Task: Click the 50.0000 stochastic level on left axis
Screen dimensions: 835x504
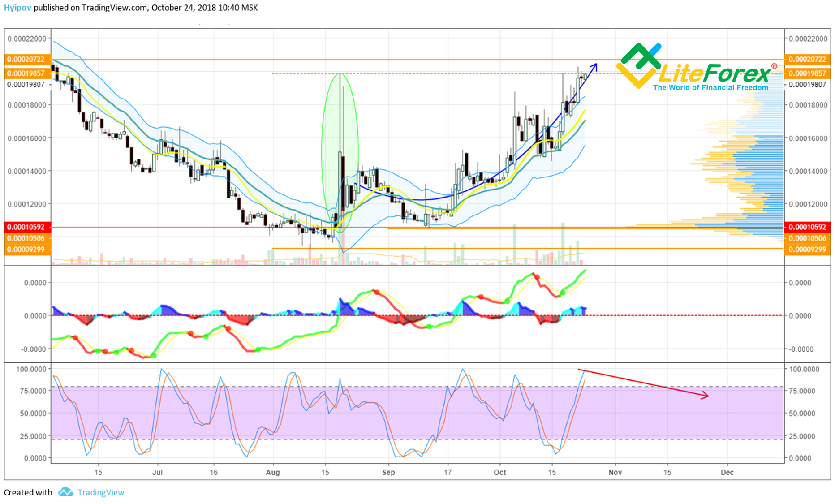Action: tap(33, 413)
